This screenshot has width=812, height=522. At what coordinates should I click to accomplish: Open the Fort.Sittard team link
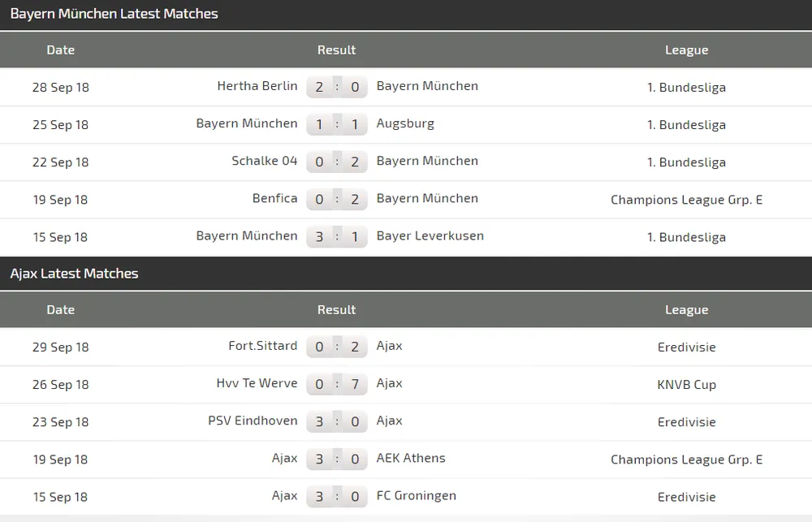(x=263, y=346)
